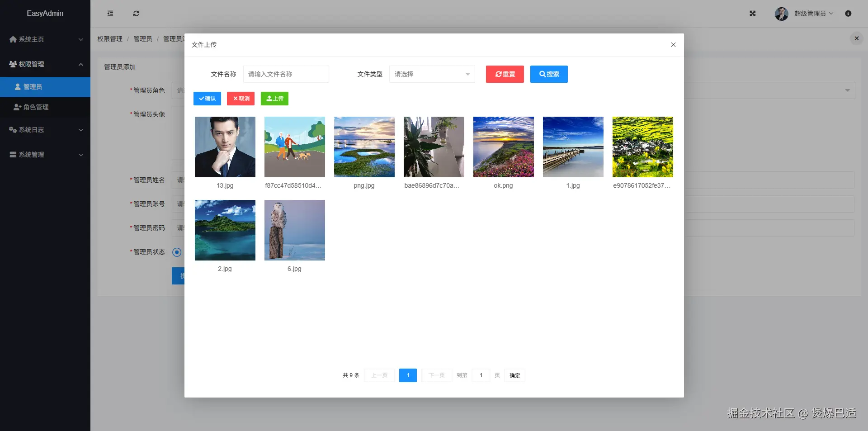Click the users icon beside 权限管理
Screen dimensions: 868x431
pyautogui.click(x=13, y=64)
